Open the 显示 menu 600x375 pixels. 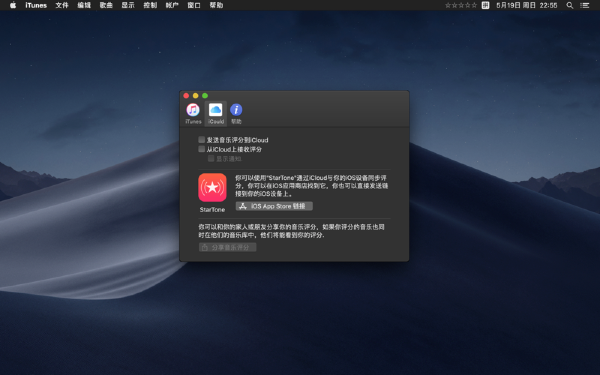coord(128,5)
